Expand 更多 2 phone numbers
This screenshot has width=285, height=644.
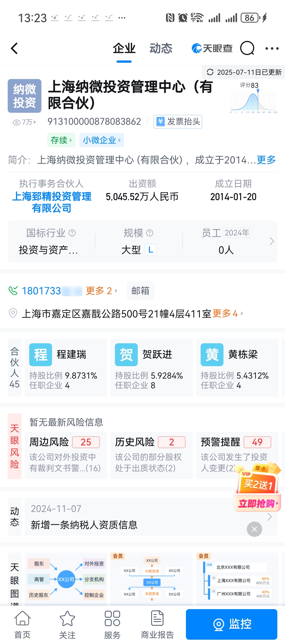click(x=102, y=291)
